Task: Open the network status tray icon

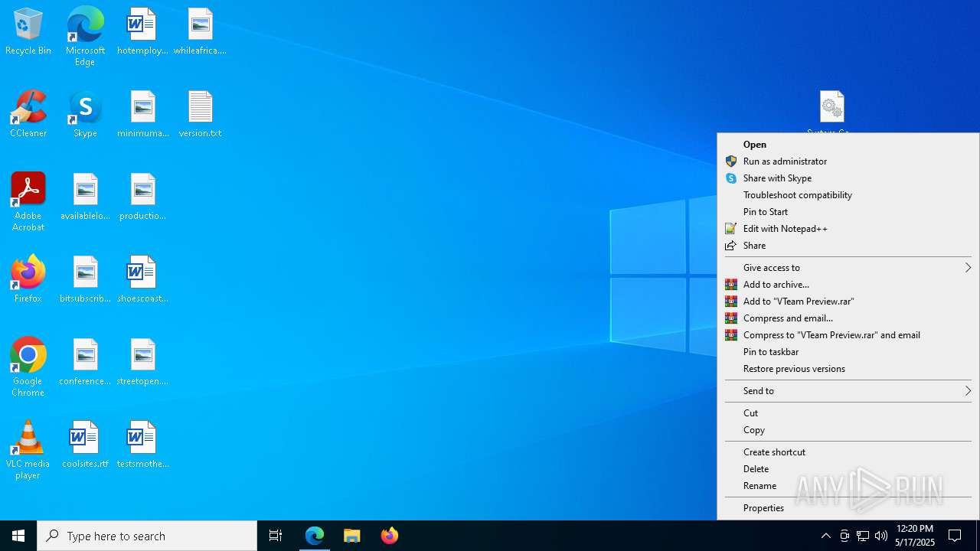Action: coord(863,536)
